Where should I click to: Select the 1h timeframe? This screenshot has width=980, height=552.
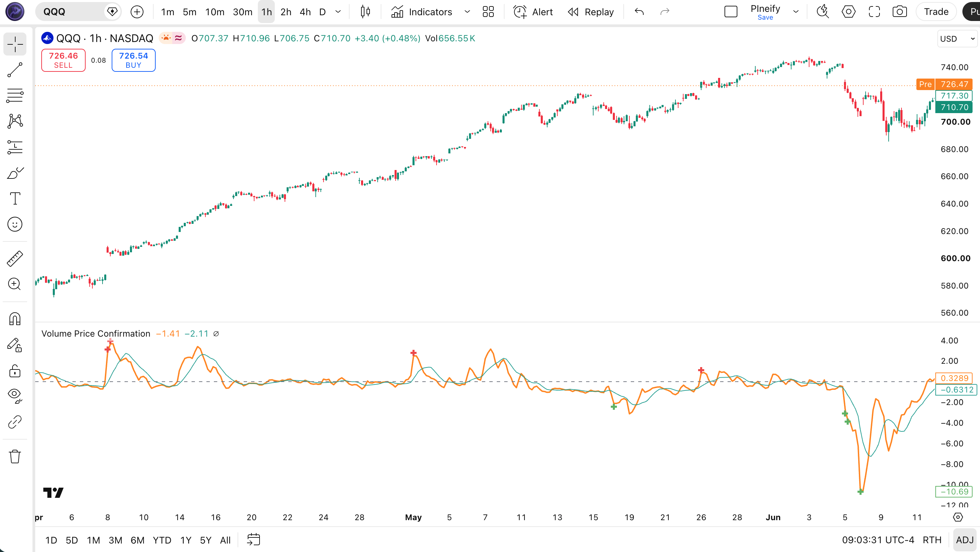tap(266, 12)
